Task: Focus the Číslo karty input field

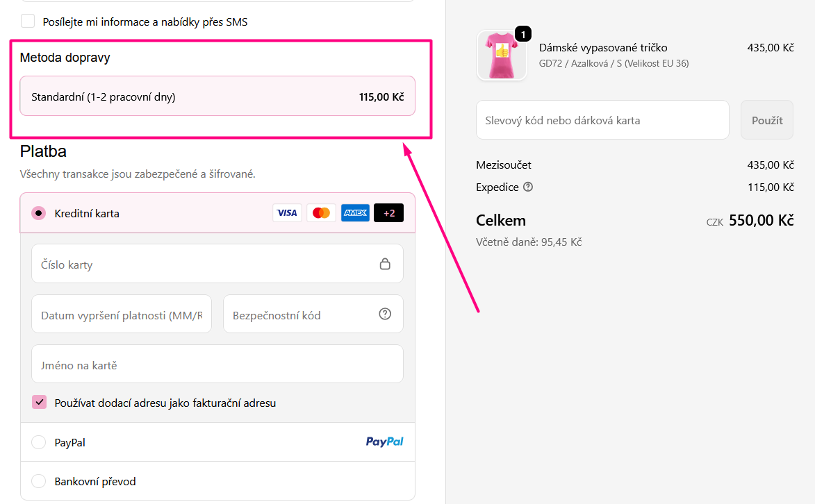Action: pos(201,264)
